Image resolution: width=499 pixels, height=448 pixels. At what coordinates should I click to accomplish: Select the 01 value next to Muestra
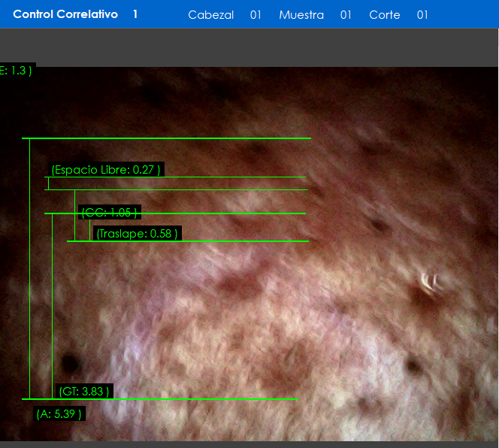click(x=346, y=15)
